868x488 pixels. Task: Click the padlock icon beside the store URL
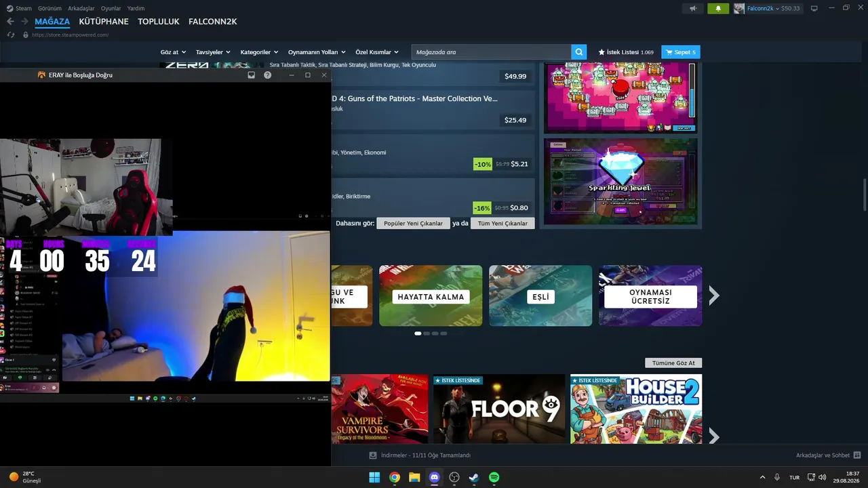(x=26, y=35)
